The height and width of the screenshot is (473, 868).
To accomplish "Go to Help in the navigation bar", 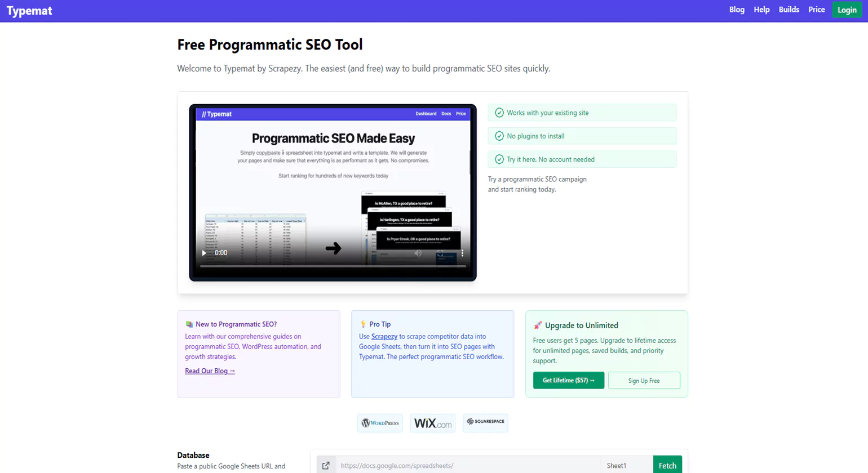I will tap(761, 10).
